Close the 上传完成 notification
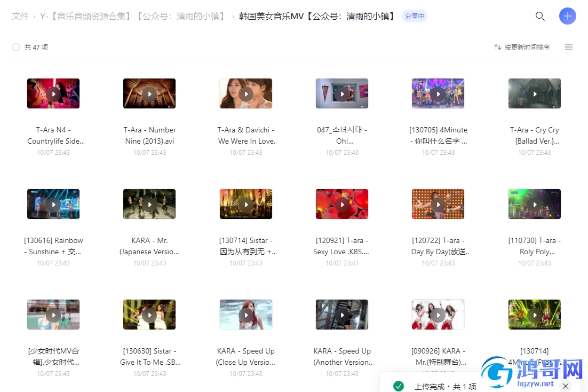The width and height of the screenshot is (588, 392). tap(566, 386)
